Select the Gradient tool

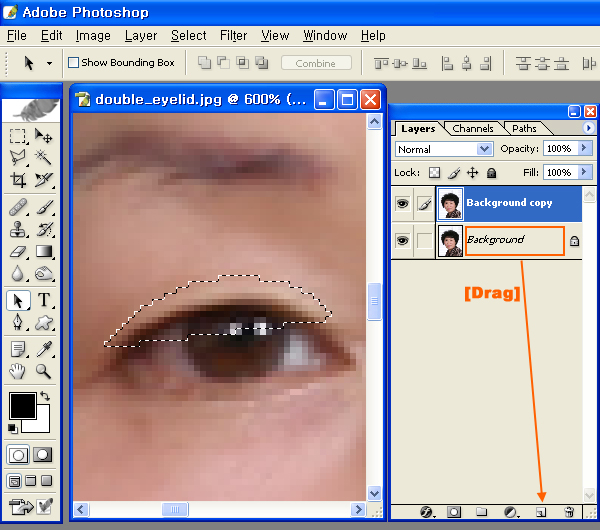click(x=43, y=251)
